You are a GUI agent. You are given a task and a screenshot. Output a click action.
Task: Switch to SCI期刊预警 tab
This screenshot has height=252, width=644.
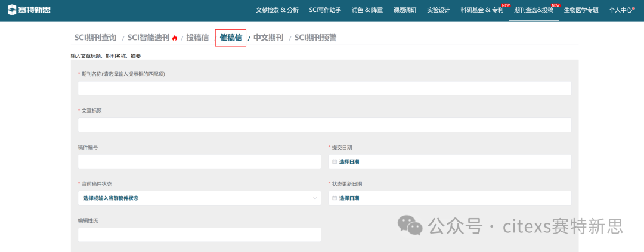(x=315, y=38)
